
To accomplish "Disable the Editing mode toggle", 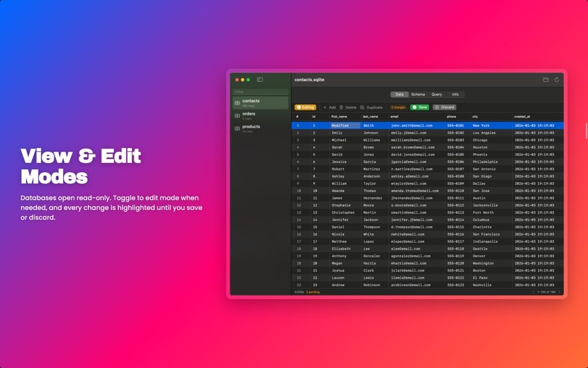I will click(305, 107).
